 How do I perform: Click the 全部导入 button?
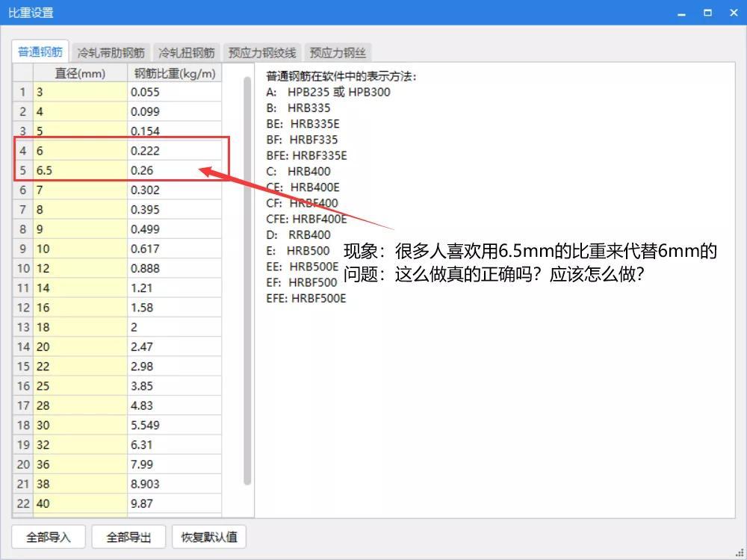[x=49, y=537]
